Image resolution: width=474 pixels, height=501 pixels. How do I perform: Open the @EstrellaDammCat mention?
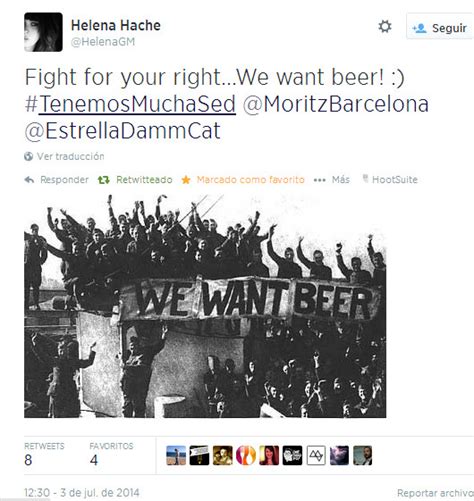tap(122, 130)
